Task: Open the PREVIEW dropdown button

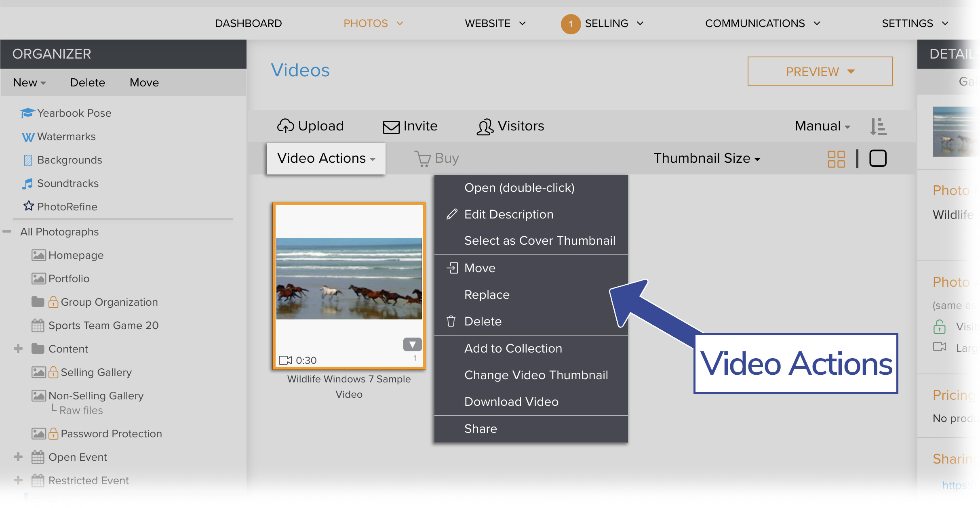Action: click(820, 71)
